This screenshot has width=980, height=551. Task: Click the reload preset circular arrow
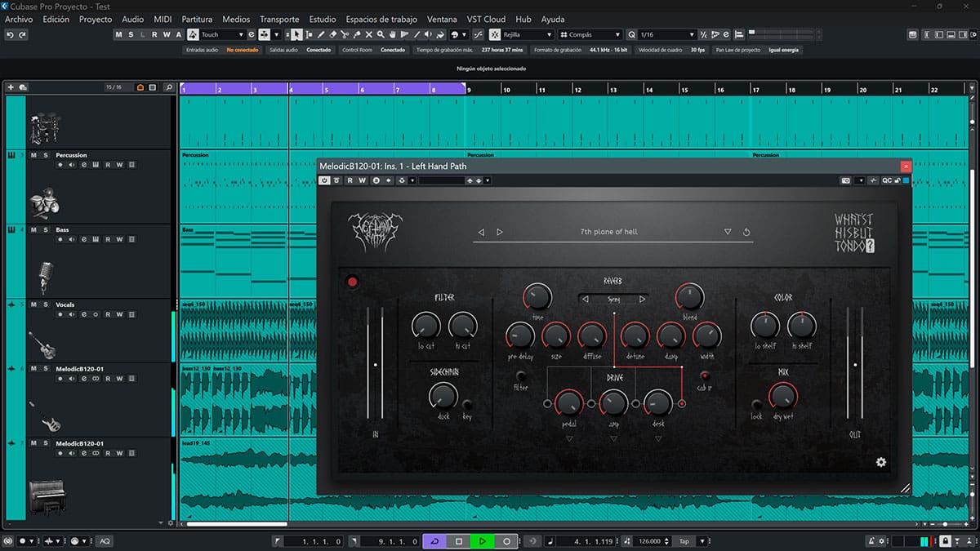coord(746,233)
